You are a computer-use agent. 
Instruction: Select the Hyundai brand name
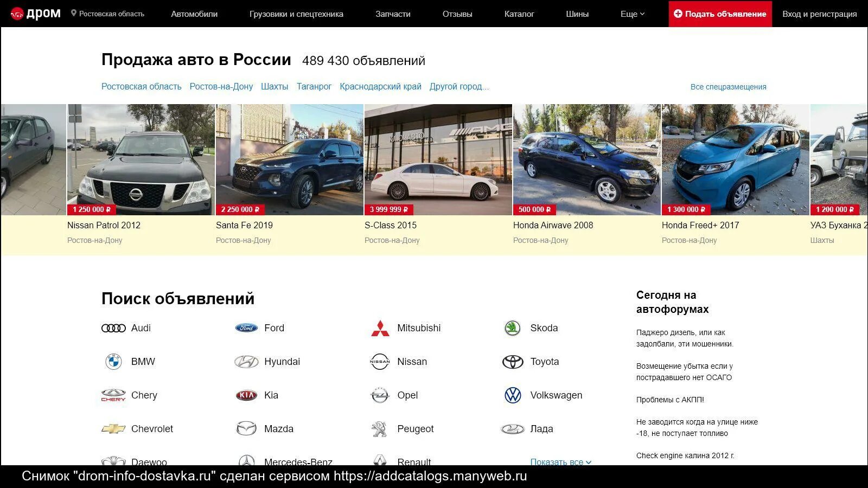point(282,362)
